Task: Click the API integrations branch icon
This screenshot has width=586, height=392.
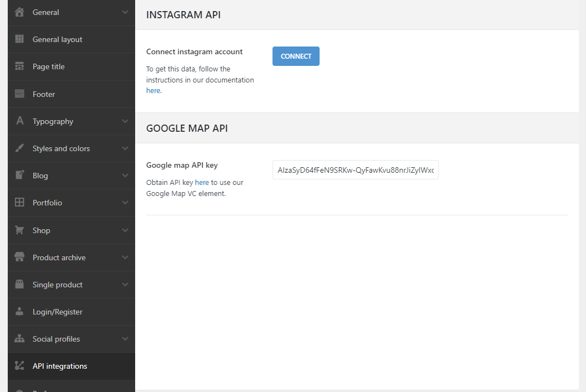Action: point(19,365)
